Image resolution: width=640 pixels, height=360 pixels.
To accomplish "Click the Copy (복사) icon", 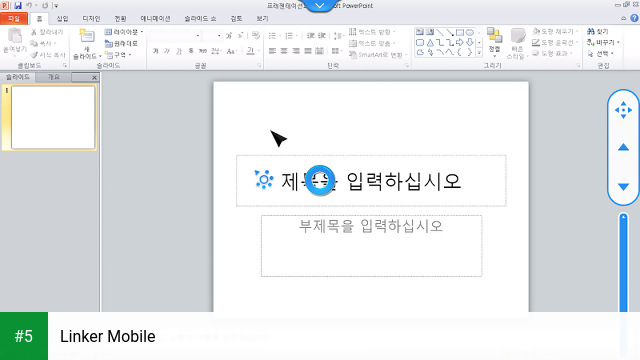I will pos(34,43).
